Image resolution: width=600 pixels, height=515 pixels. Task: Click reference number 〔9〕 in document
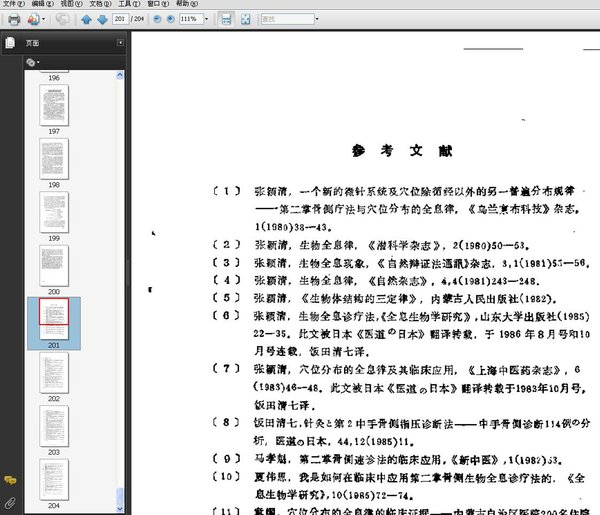click(x=227, y=458)
